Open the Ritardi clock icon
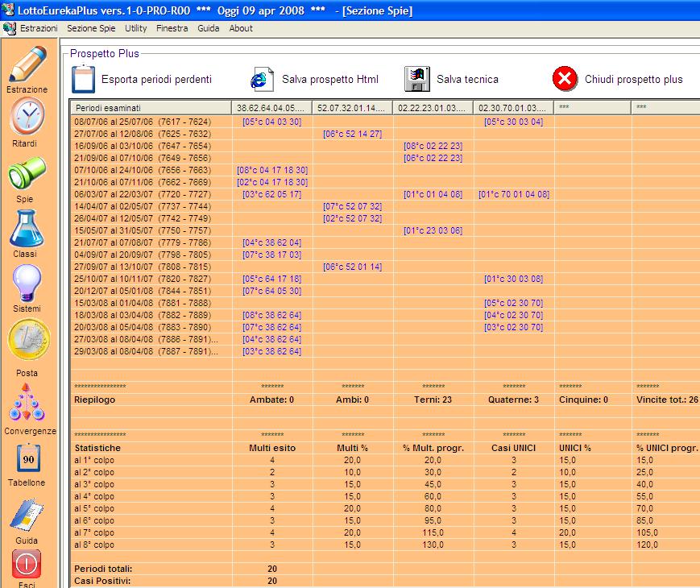The height and width of the screenshot is (588, 700). (27, 116)
